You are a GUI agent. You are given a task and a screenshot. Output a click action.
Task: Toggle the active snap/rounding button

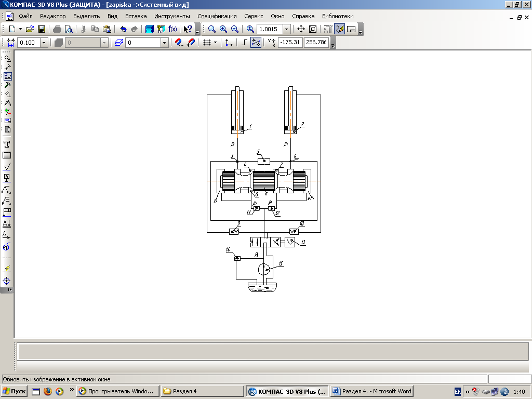[256, 43]
